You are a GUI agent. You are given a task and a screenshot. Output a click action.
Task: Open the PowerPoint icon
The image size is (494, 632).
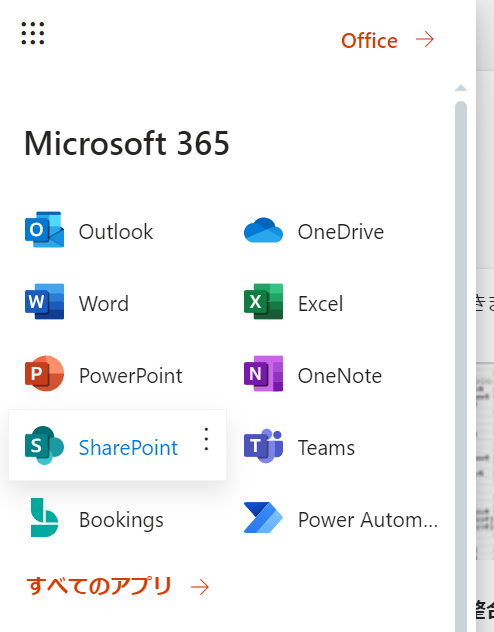point(44,373)
